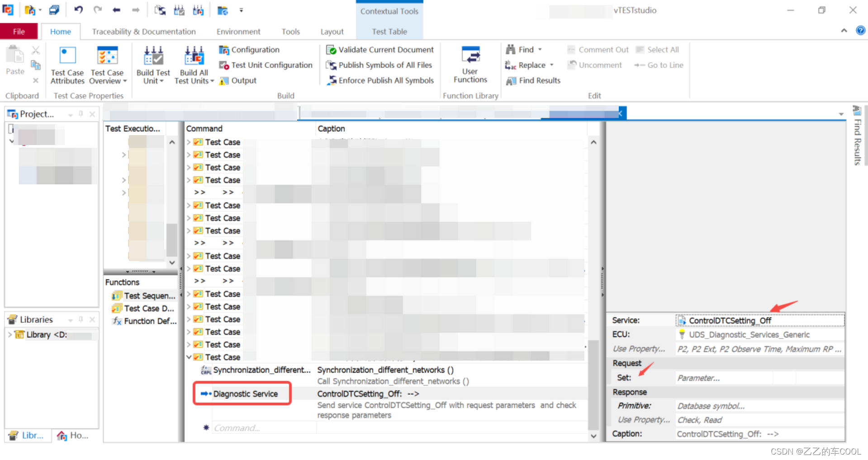Click Primitive Database symbol... field
The image size is (868, 460).
click(x=760, y=406)
